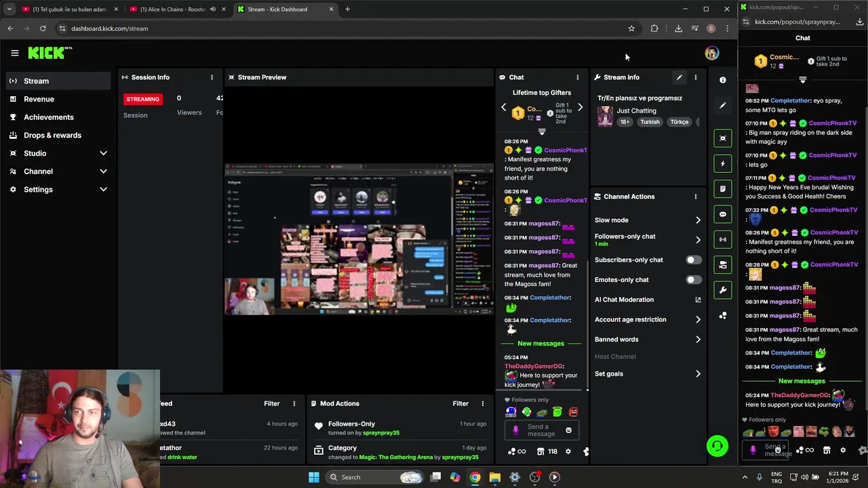Open Chrome from the taskbar
Viewport: 868px width, 488px height.
coord(475,477)
